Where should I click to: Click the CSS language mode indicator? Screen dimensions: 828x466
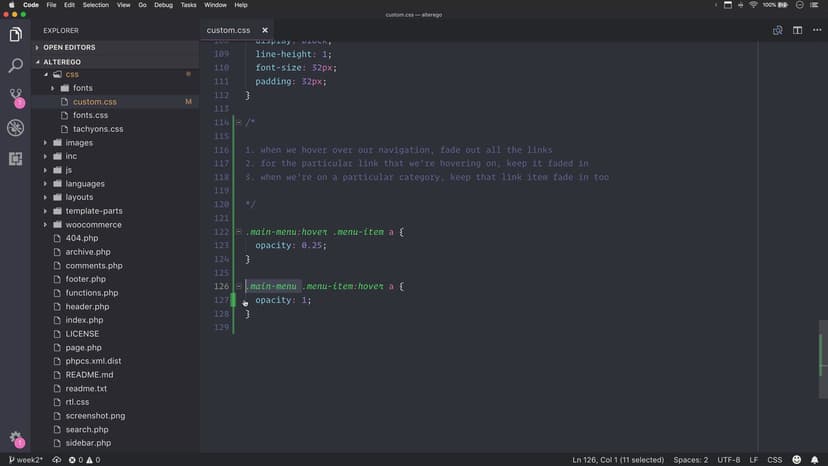(x=773, y=460)
